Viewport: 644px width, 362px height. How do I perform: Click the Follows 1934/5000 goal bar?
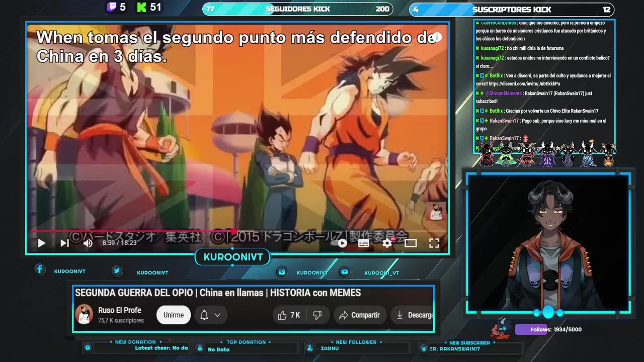click(549, 329)
